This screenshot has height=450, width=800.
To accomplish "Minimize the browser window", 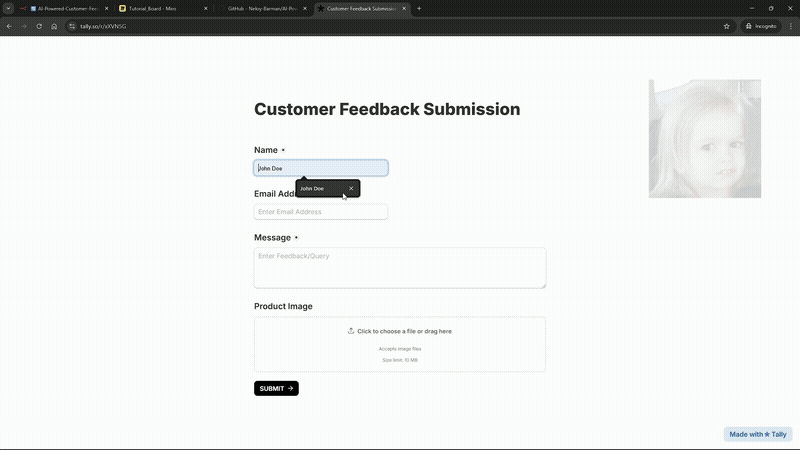I will point(752,8).
